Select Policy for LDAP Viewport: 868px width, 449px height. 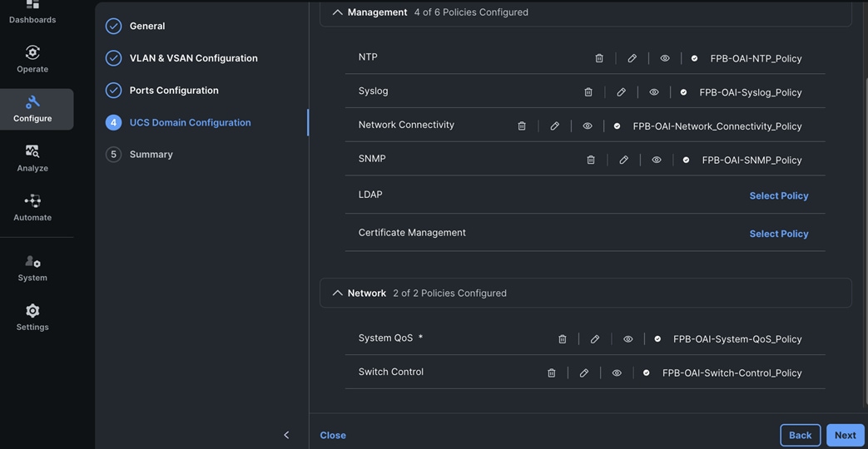pos(779,195)
